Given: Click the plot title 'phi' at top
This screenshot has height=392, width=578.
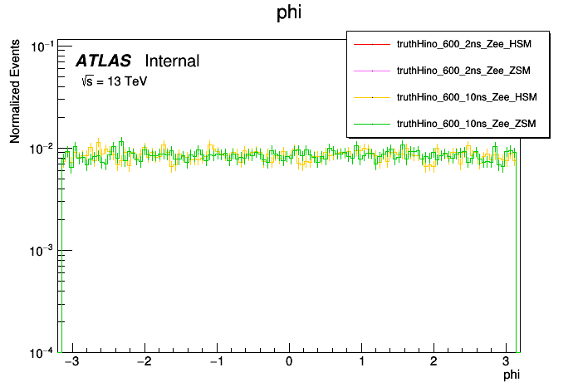Looking at the screenshot, I should pyautogui.click(x=289, y=13).
